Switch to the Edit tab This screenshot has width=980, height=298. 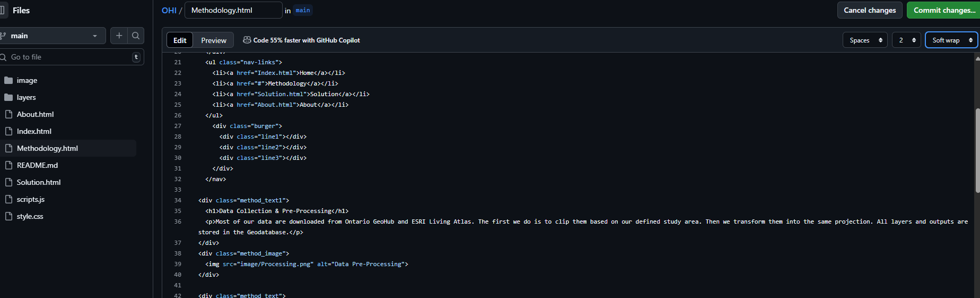(180, 40)
